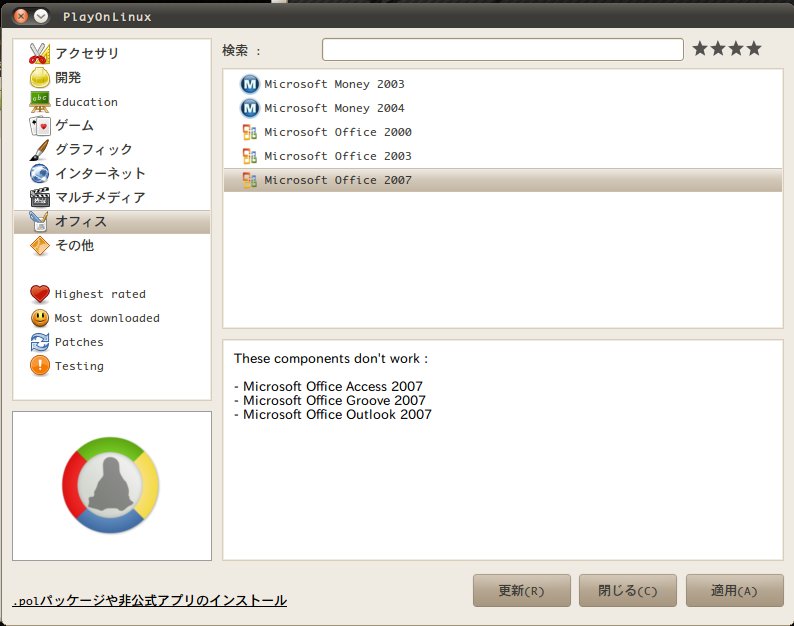The height and width of the screenshot is (626, 794).
Task: Open the .polパッケージ install link
Action: [150, 601]
